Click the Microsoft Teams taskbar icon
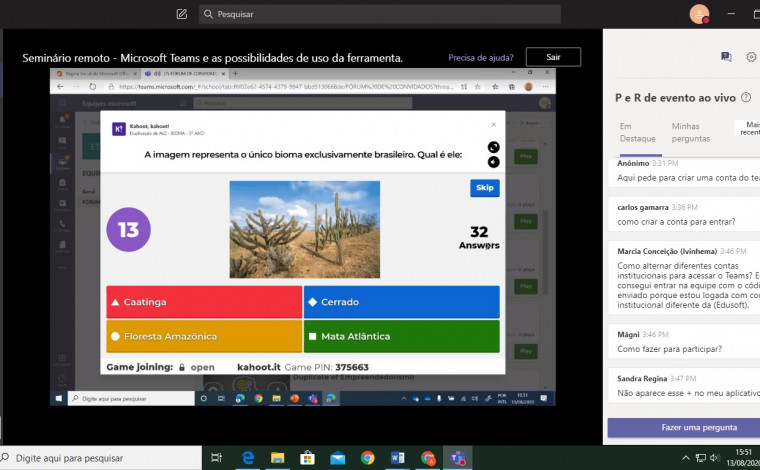 pos(458,458)
